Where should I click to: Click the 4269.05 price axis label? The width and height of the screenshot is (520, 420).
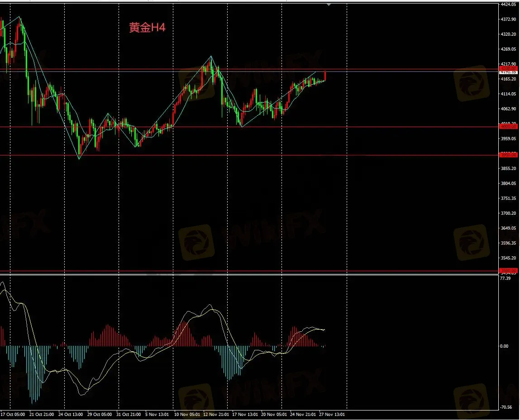(x=508, y=49)
